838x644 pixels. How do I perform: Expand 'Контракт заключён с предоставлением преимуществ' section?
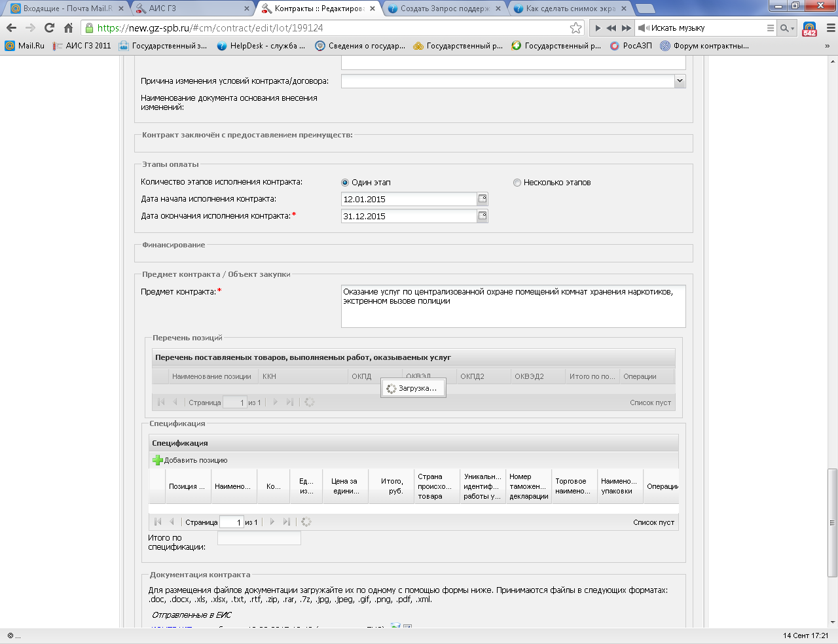(247, 135)
